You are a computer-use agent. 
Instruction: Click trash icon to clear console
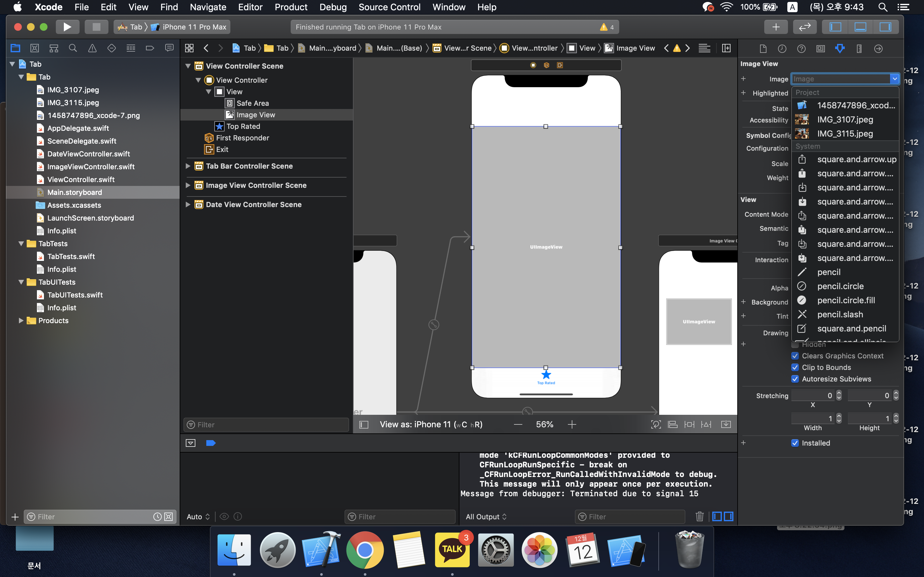point(699,516)
